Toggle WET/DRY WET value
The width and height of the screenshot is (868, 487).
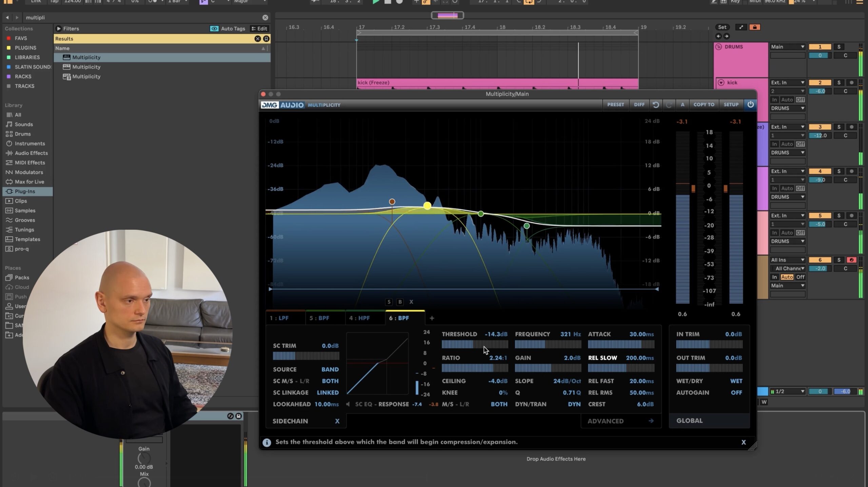(736, 381)
